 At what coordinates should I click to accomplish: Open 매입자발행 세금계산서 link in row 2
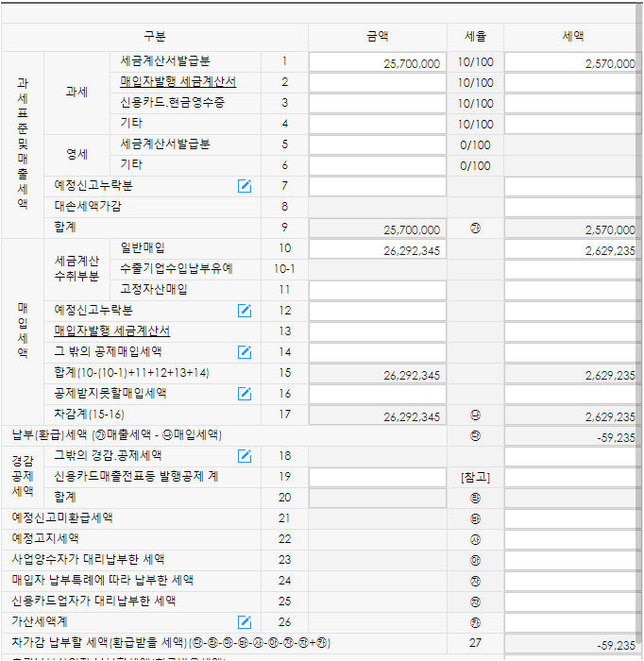178,82
